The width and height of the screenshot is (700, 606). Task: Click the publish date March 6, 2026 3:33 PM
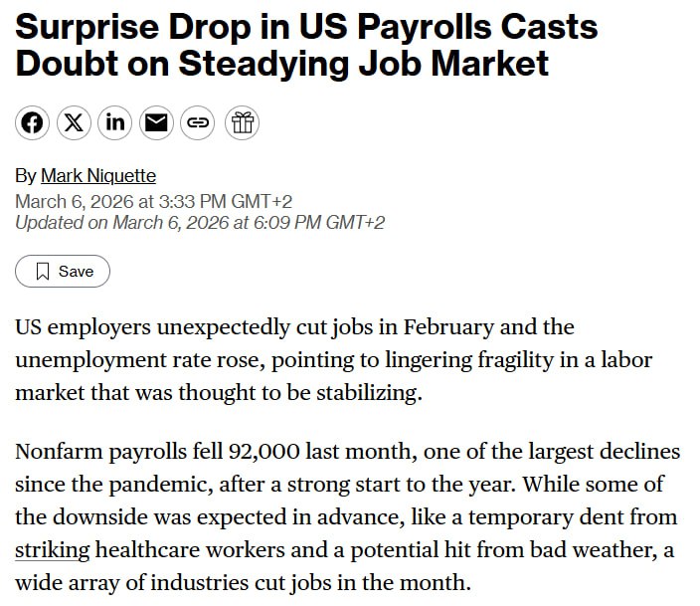point(153,202)
